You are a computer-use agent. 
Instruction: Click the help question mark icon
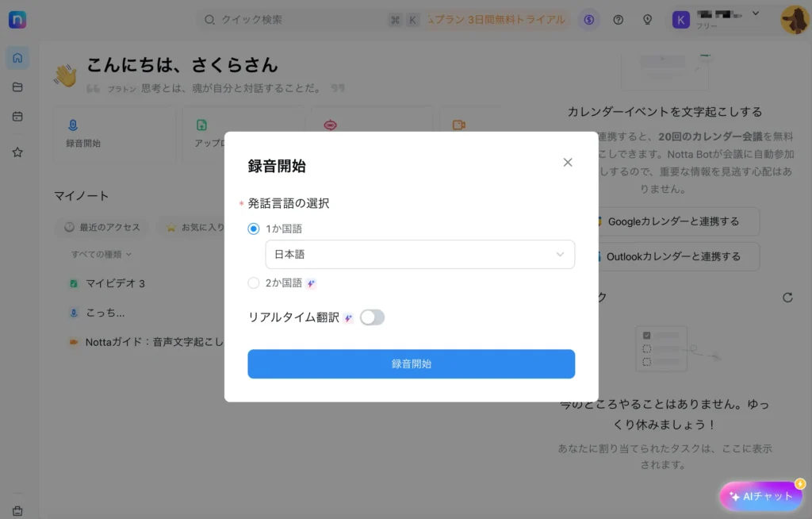619,19
